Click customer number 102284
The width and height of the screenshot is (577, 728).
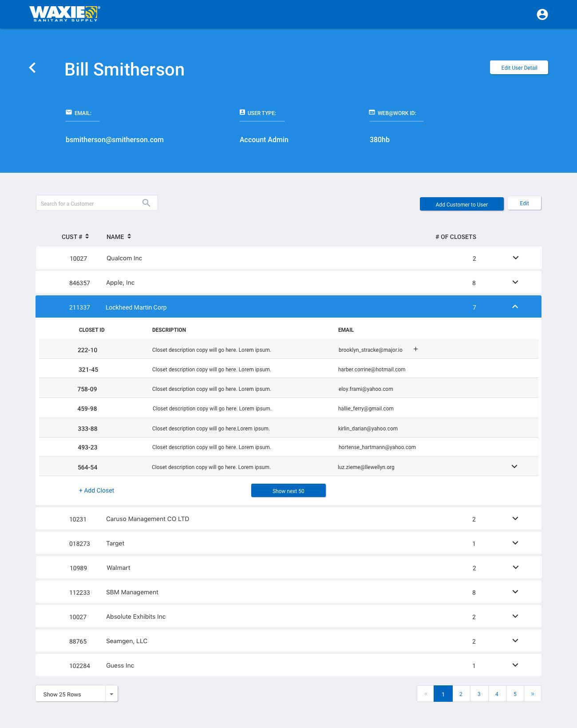(x=79, y=666)
